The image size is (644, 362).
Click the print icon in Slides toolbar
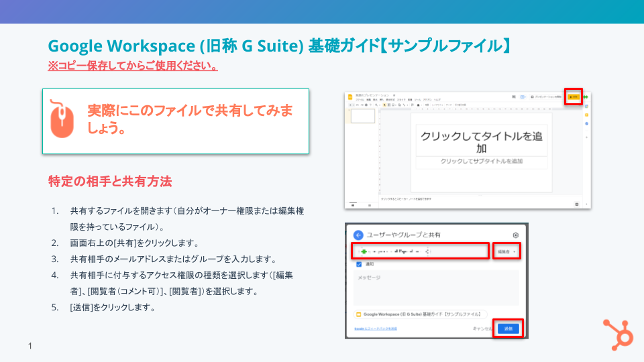tap(366, 105)
